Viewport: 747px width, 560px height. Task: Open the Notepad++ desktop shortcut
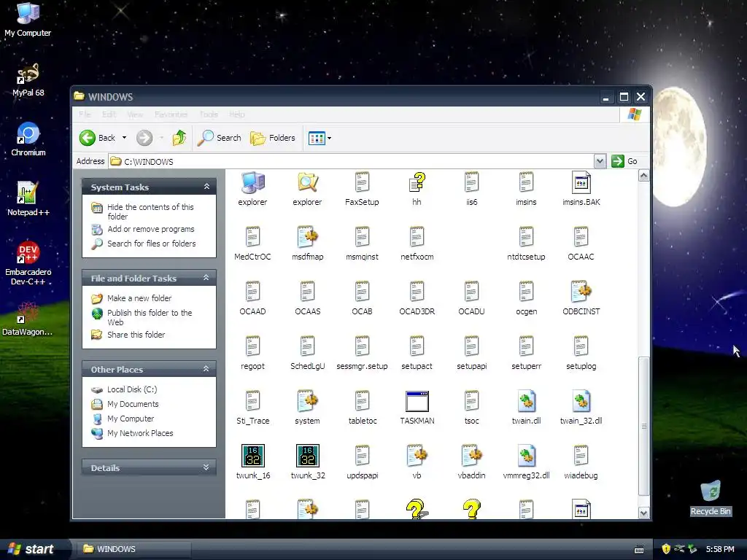click(28, 198)
